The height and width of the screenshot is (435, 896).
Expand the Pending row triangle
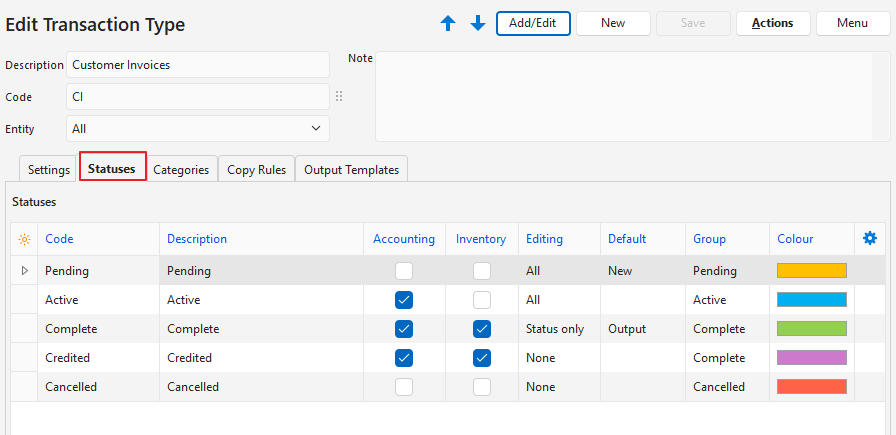(24, 271)
